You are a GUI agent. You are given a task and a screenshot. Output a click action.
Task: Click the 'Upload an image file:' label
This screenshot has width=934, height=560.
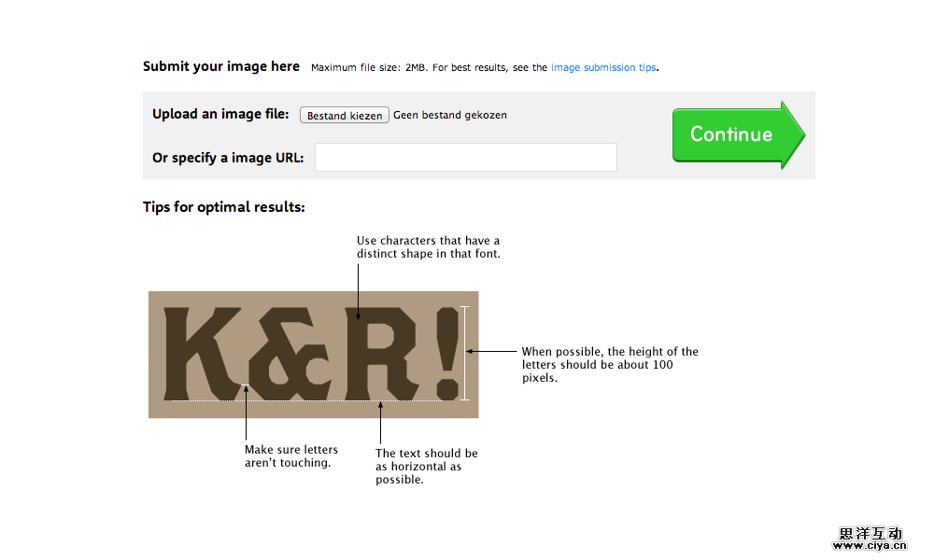pyautogui.click(x=220, y=114)
